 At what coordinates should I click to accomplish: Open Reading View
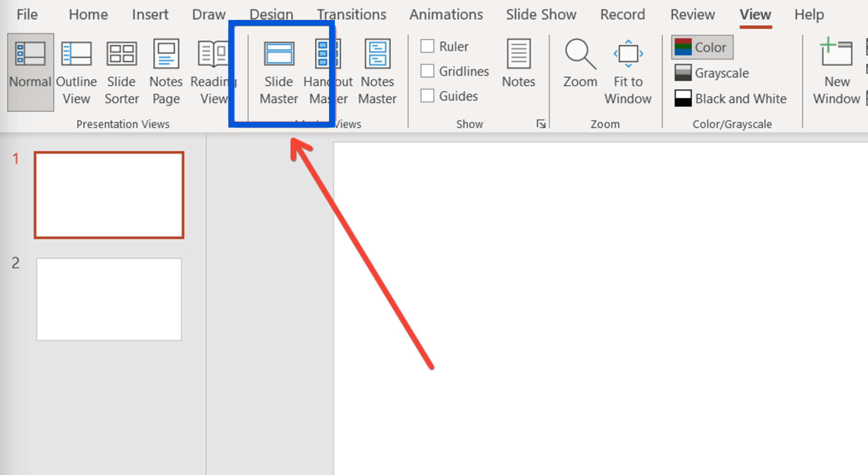click(213, 72)
